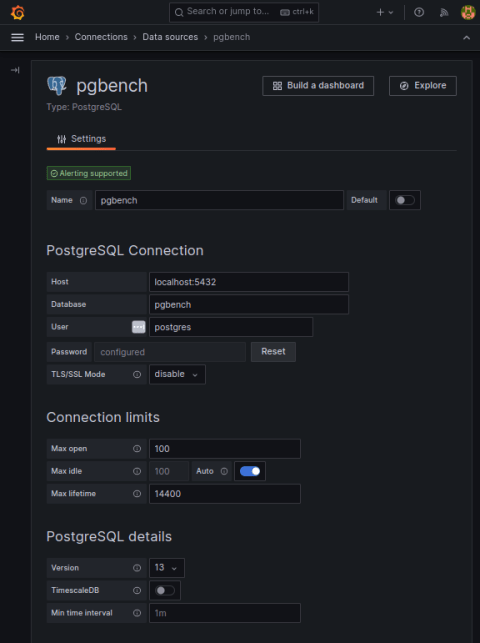Expand the plus new-item dropdown
Image resolution: width=480 pixels, height=643 pixels.
(385, 12)
